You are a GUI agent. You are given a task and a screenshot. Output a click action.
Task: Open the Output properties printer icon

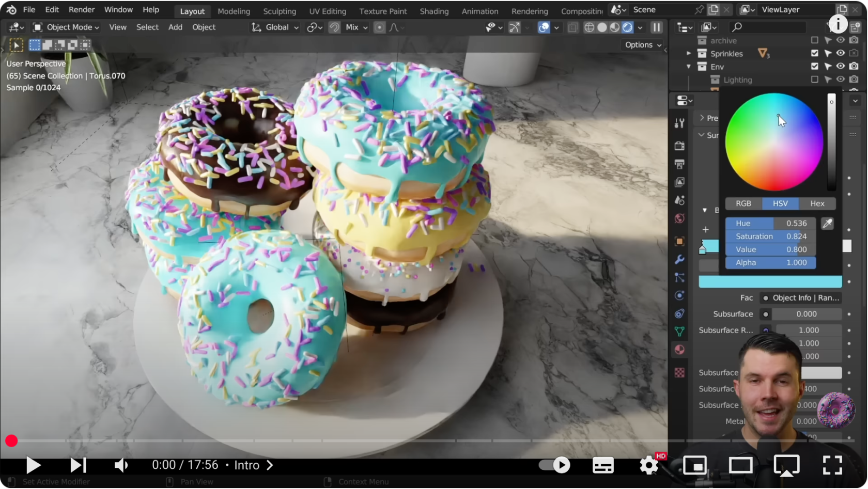click(x=679, y=164)
